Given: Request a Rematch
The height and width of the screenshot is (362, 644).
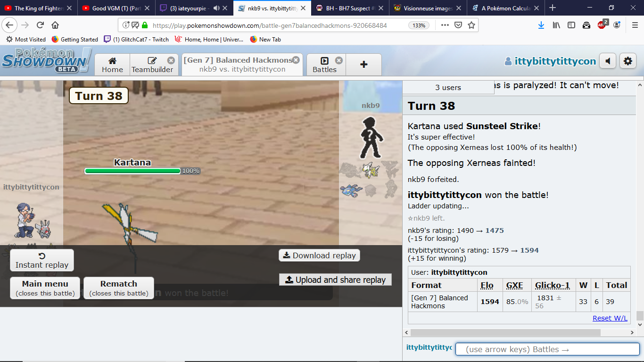Looking at the screenshot, I should [x=119, y=288].
